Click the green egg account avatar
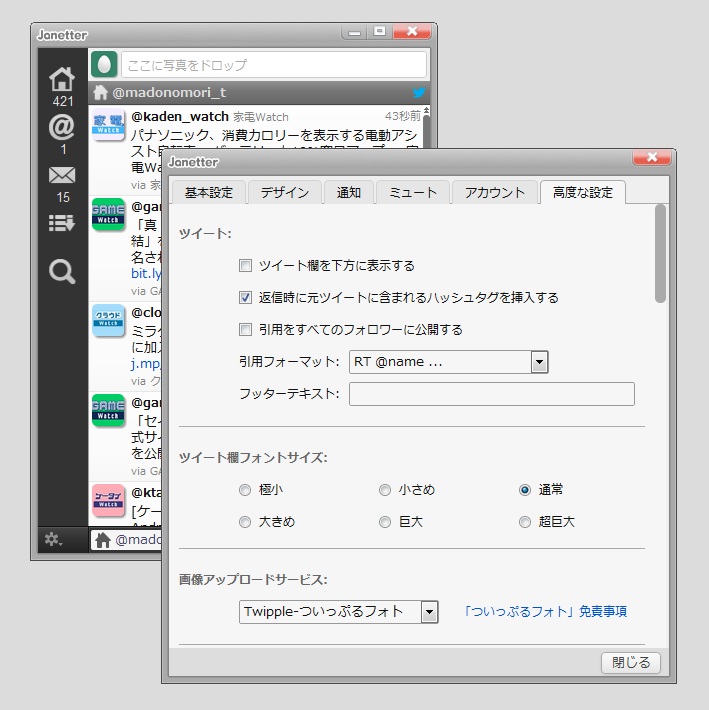This screenshot has height=710, width=709. point(104,64)
